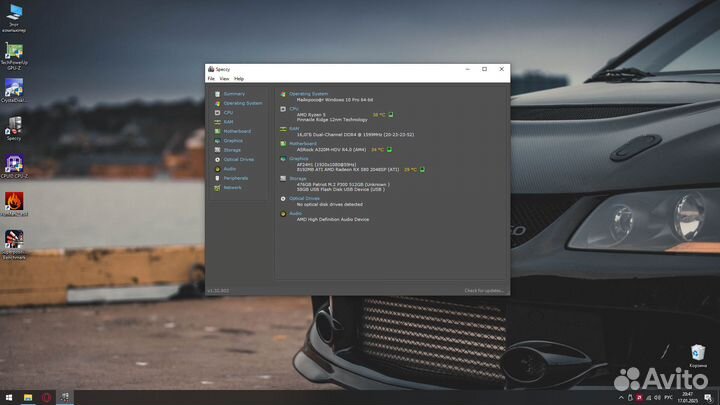Image resolution: width=720 pixels, height=405 pixels.
Task: Click the Operating System heading in summary
Action: [308, 94]
